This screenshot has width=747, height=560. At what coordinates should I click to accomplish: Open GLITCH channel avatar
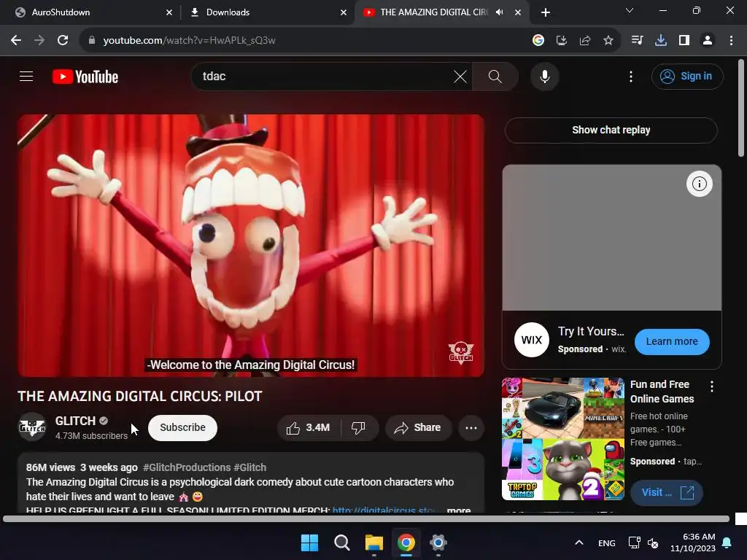pos(32,427)
